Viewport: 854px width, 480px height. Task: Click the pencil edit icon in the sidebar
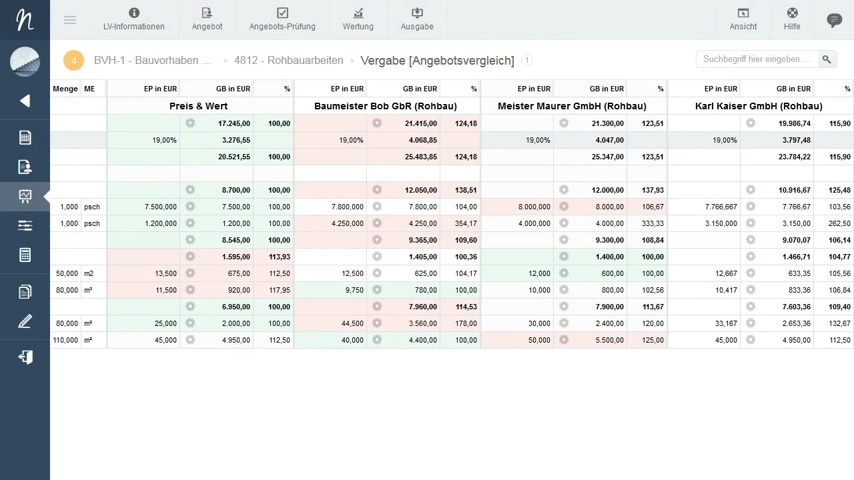coord(25,321)
